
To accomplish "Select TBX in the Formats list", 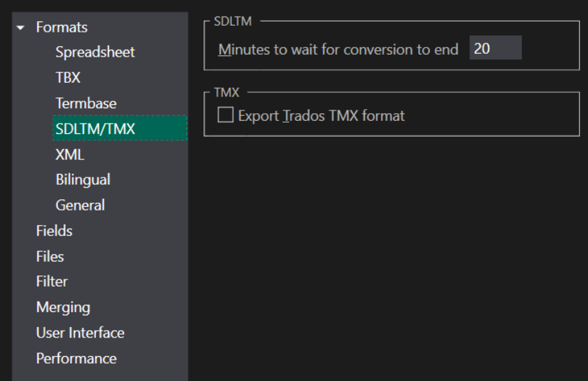I will tap(68, 78).
